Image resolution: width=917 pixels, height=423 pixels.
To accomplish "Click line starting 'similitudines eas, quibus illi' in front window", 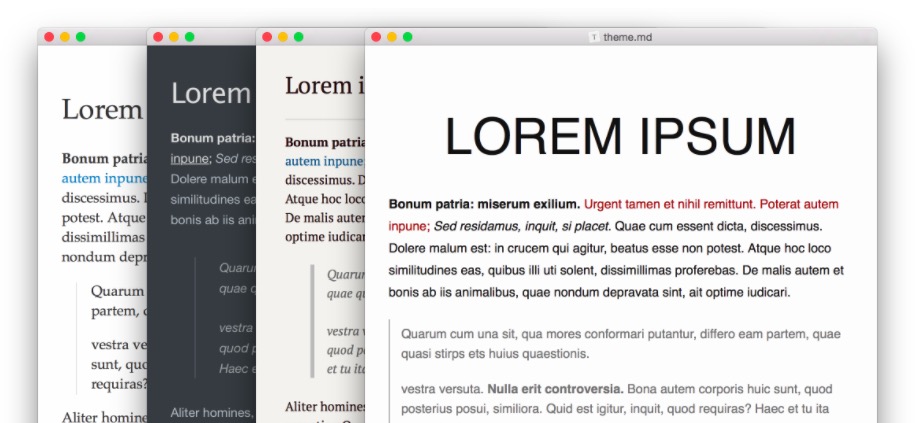I will (616, 271).
